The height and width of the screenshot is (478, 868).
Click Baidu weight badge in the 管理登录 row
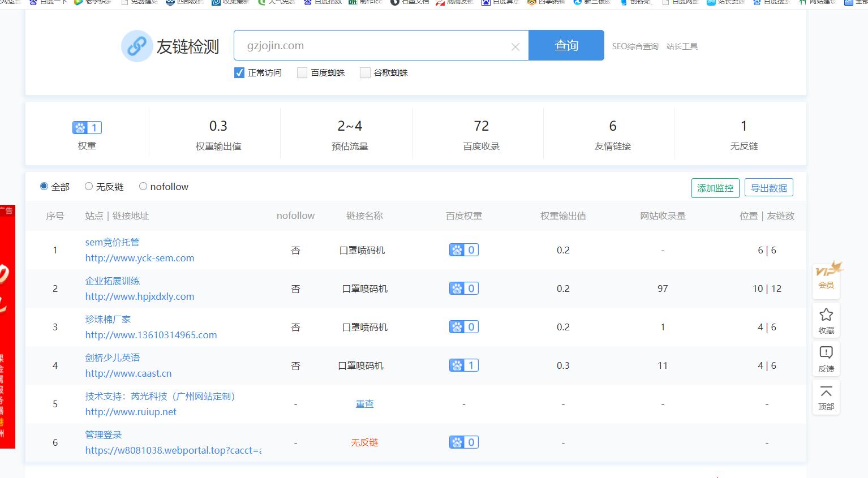[x=464, y=442]
